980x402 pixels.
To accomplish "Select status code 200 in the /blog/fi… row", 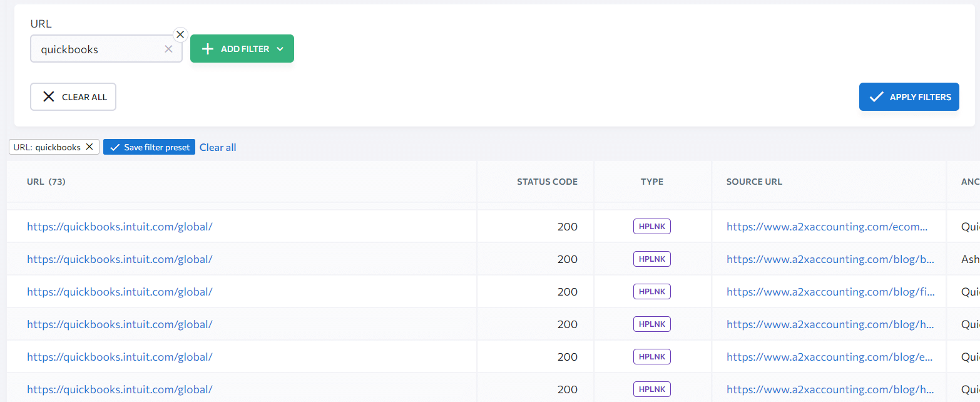I will point(568,292).
